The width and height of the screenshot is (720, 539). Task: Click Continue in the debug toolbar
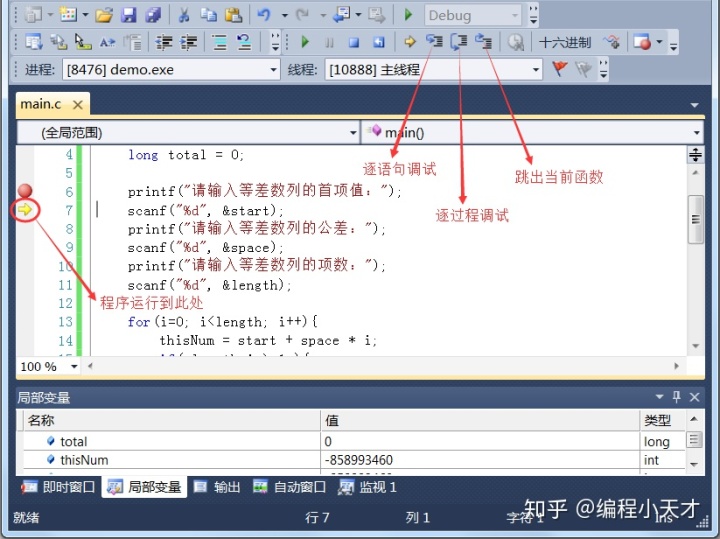(x=305, y=42)
